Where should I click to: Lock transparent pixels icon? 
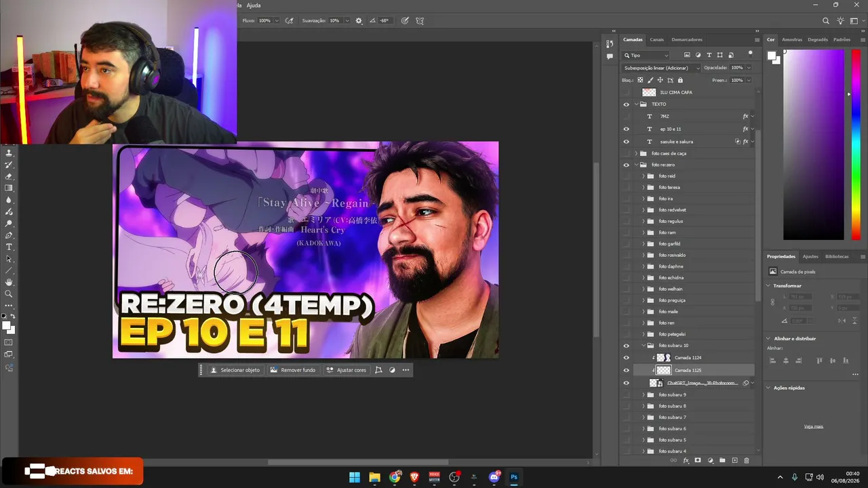coord(640,80)
